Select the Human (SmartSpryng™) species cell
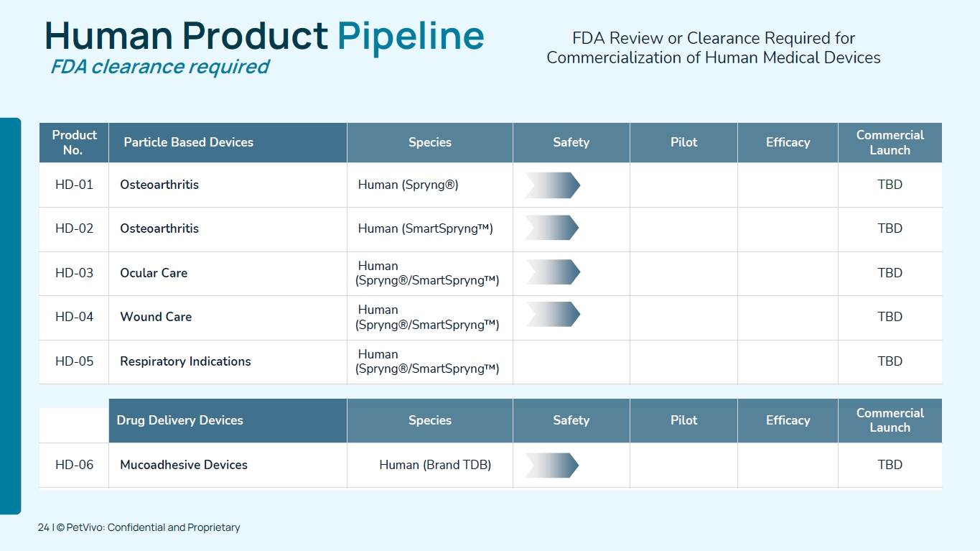The width and height of the screenshot is (980, 551). (x=425, y=228)
